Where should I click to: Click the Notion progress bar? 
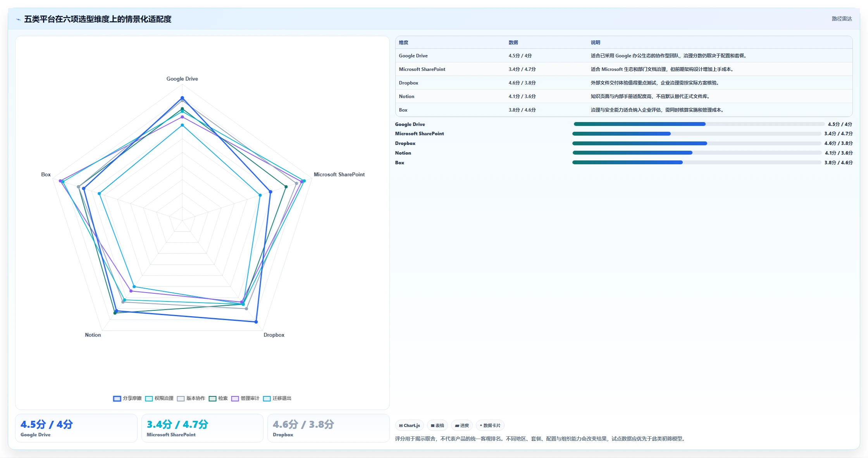click(697, 153)
